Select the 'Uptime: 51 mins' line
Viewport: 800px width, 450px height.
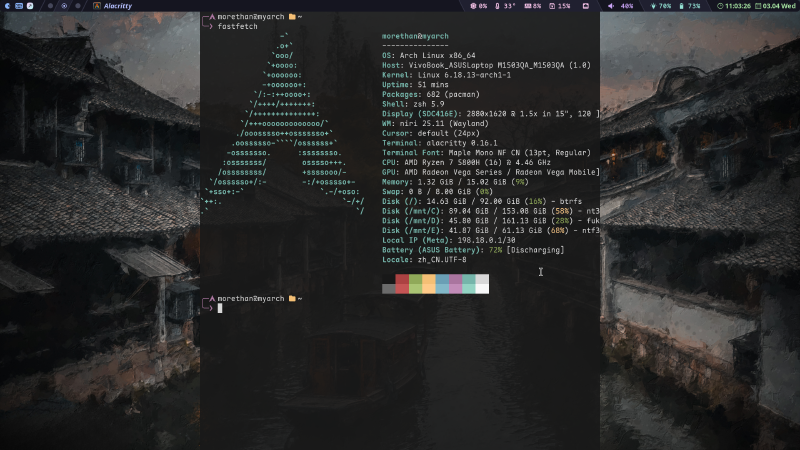(x=415, y=84)
